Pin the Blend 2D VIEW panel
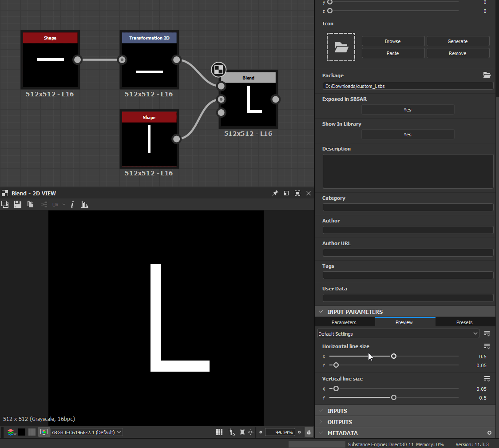 (x=275, y=193)
